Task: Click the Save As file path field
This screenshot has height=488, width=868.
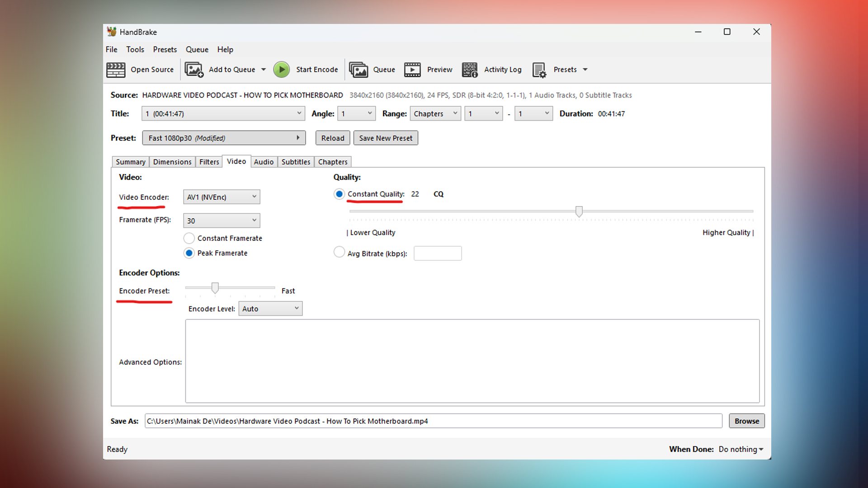Action: [433, 421]
